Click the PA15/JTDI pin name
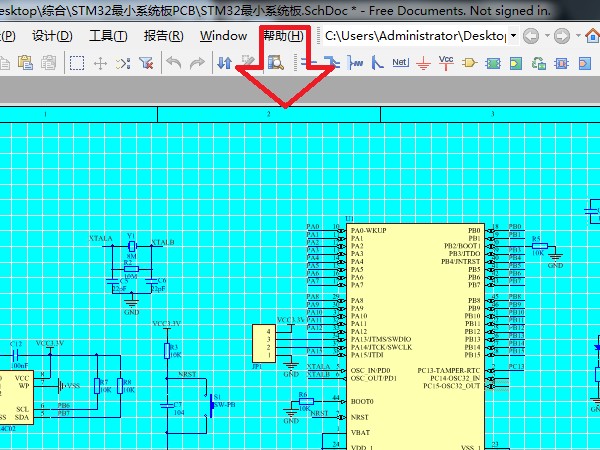The height and width of the screenshot is (450, 600). point(367,355)
